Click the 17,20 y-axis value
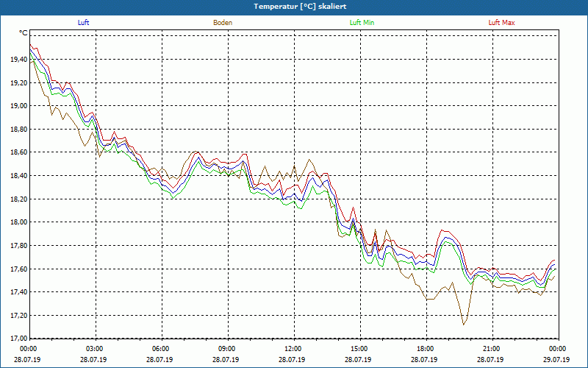Image resolution: width=588 pixels, height=368 pixels. tap(19, 316)
